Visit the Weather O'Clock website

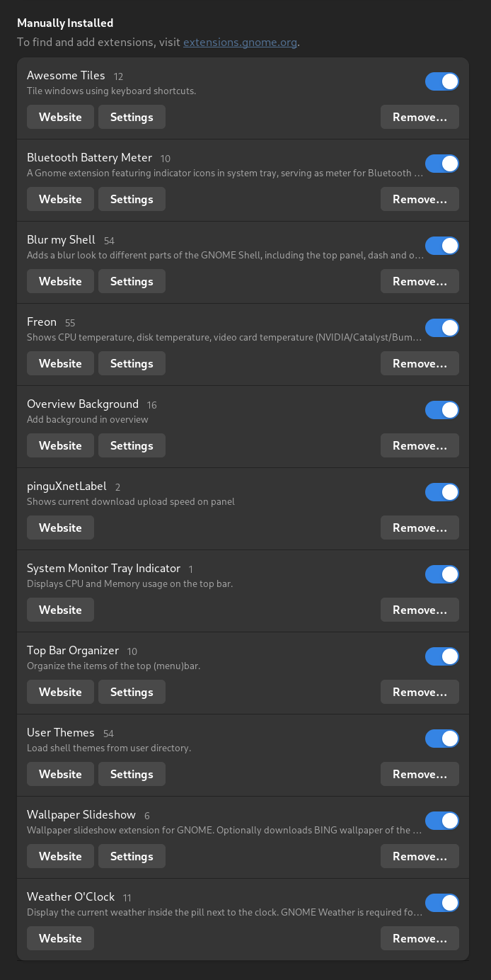coord(60,938)
